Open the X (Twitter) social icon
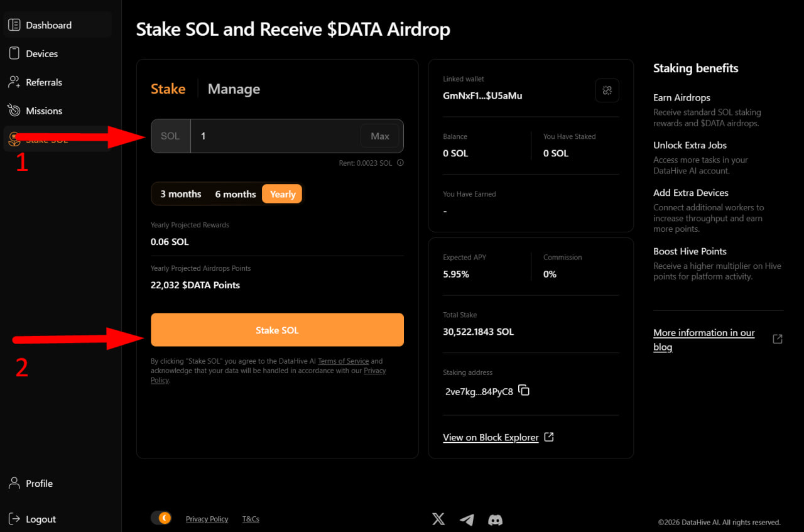This screenshot has width=804, height=532. point(438,519)
